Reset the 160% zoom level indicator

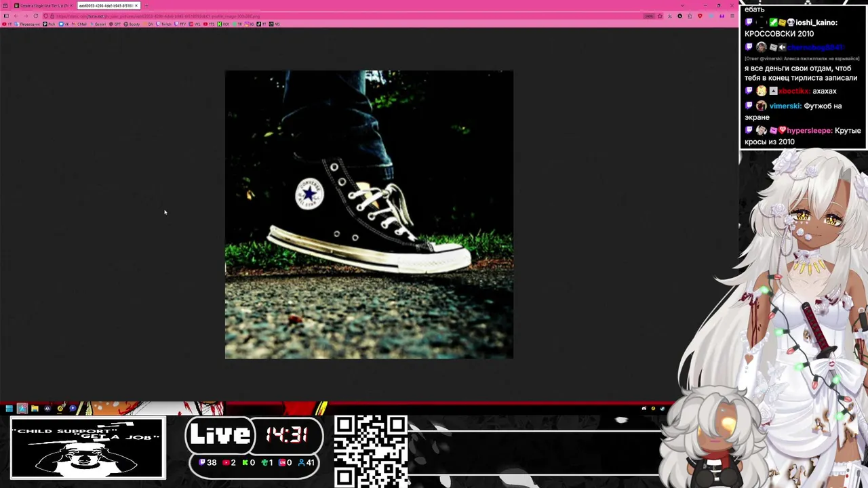tap(649, 16)
